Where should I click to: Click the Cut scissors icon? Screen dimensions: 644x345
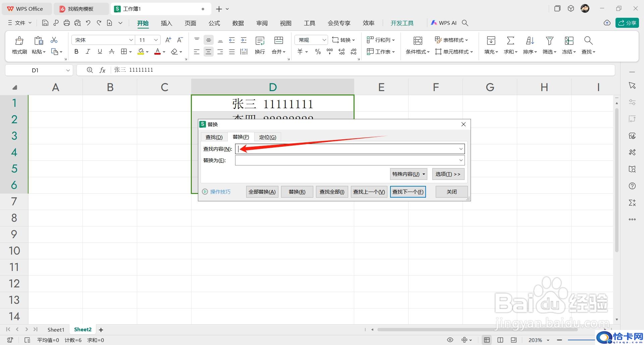pyautogui.click(x=54, y=40)
